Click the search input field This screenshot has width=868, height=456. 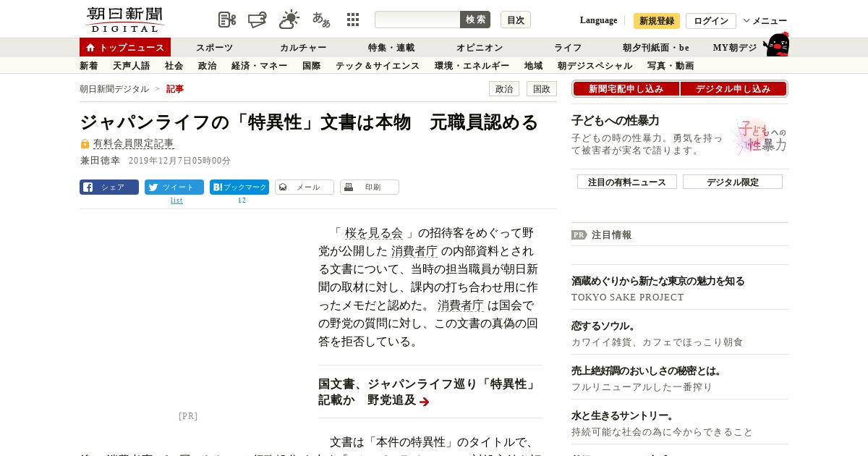(x=417, y=20)
